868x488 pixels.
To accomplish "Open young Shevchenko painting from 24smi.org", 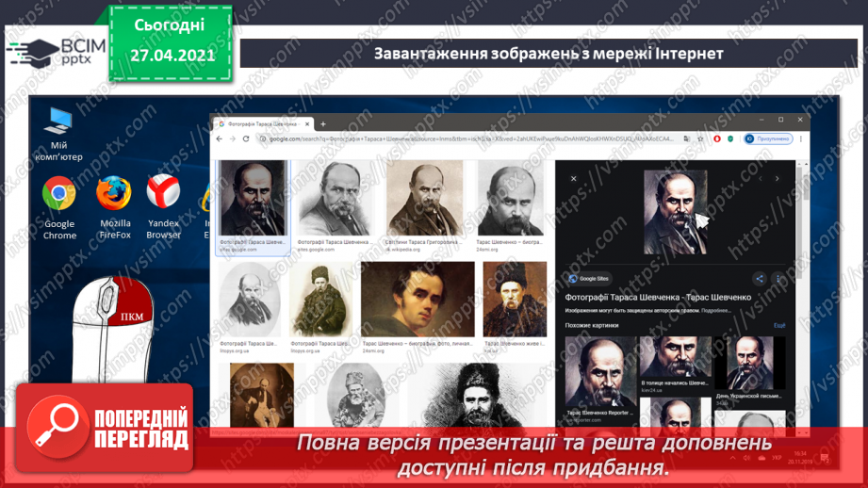I will click(x=418, y=300).
